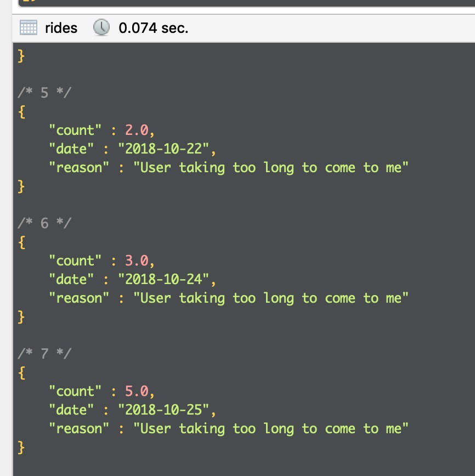
Task: Click the reason string in document 6
Action: 272,298
